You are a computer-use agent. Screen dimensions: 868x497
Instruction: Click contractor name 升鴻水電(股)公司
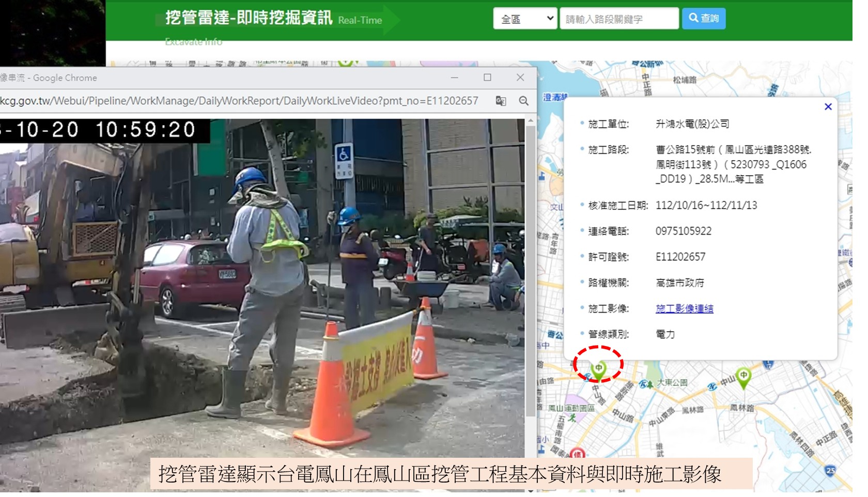coord(692,124)
